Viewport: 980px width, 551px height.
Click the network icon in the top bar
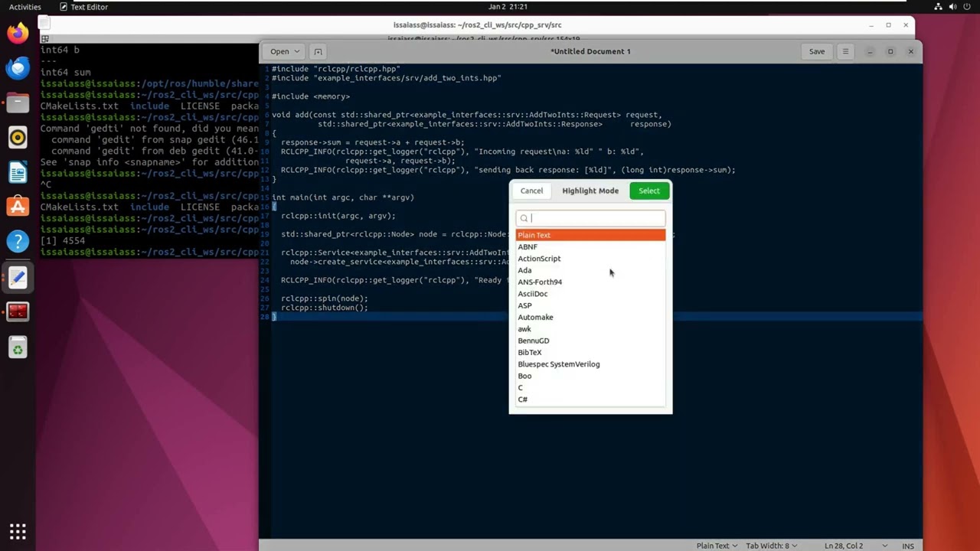tap(939, 6)
